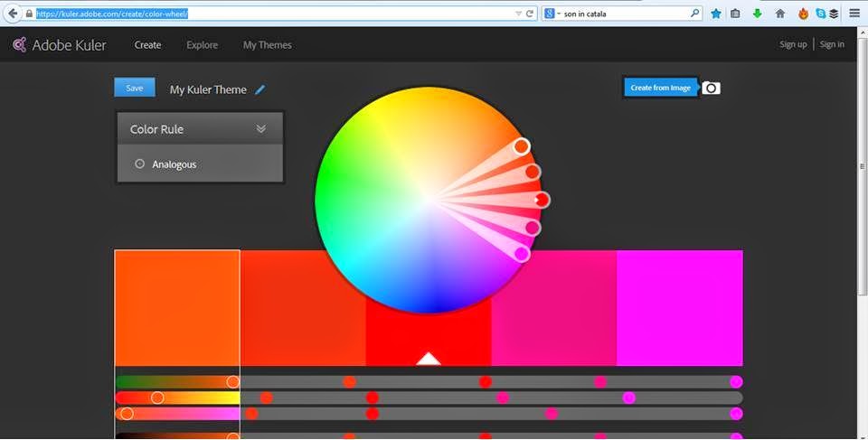This screenshot has width=868, height=440.
Task: Click the My Kuler Theme title text
Action: [x=208, y=89]
